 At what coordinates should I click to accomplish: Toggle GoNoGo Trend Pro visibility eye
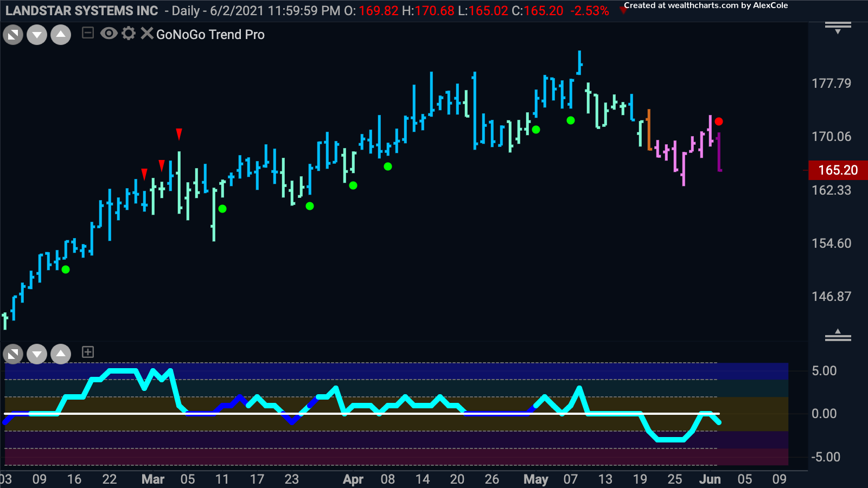tap(109, 34)
